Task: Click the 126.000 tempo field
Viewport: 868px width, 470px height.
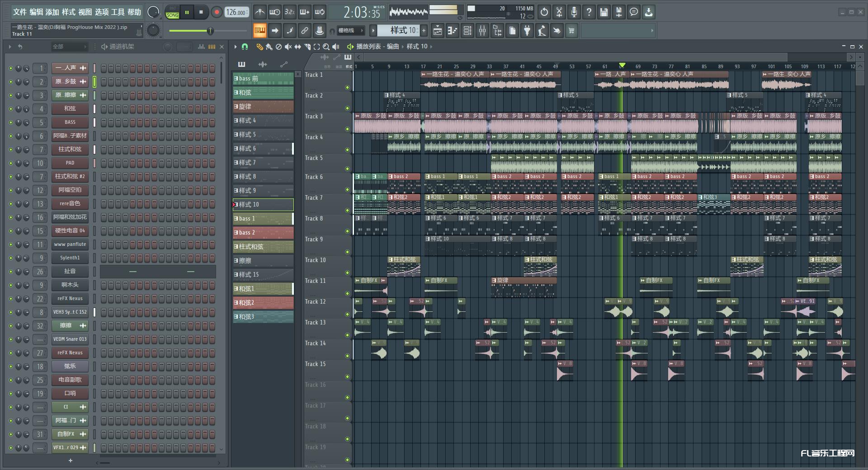Action: [237, 12]
